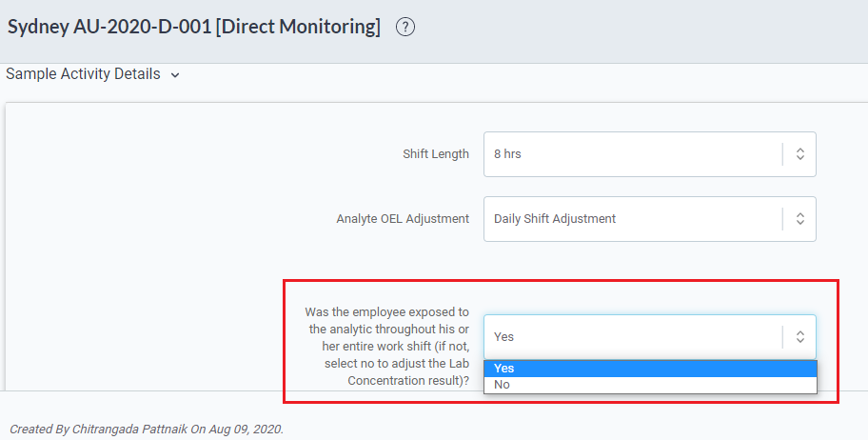Open the Analyte OEL Adjustment combo box
Screen dimensions: 868x440
click(650, 219)
